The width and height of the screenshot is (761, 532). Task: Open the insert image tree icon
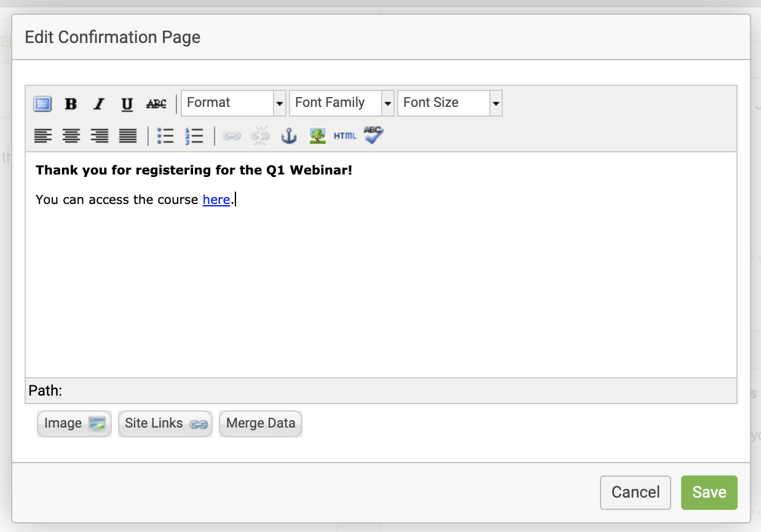317,136
